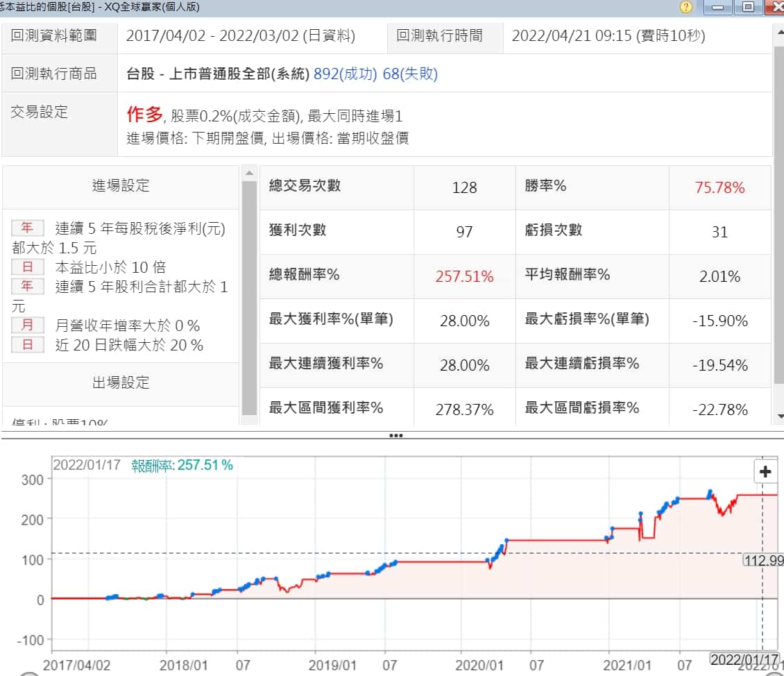Click the three-dot splitter handle above chart
This screenshot has height=676, width=784.
(x=395, y=436)
